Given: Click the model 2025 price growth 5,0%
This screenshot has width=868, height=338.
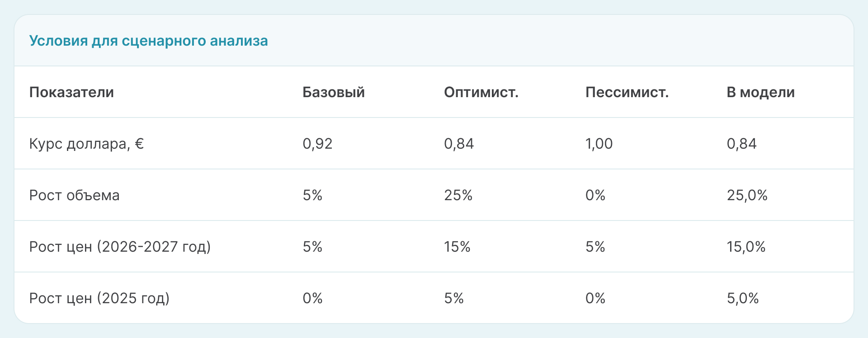Looking at the screenshot, I should tap(742, 298).
